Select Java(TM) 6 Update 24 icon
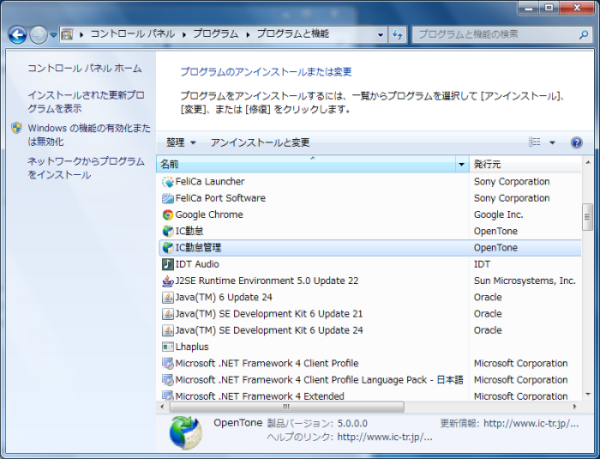Image resolution: width=600 pixels, height=459 pixels. (168, 297)
